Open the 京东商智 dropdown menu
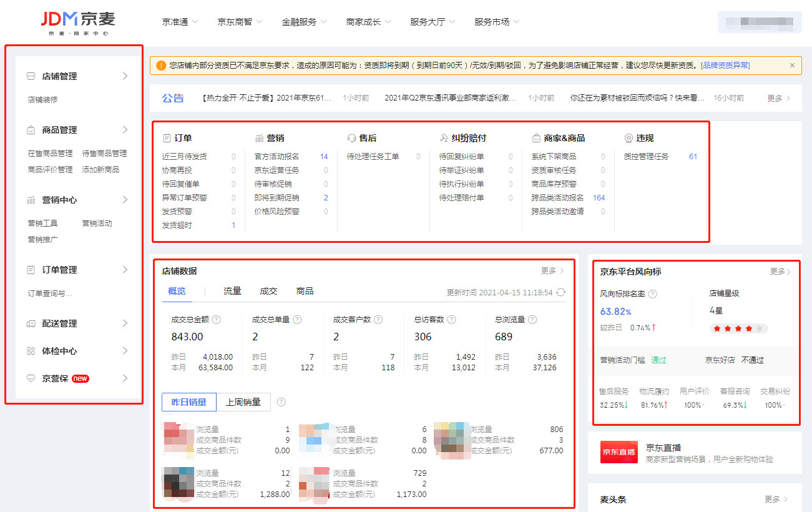Image resolution: width=812 pixels, height=512 pixels. coord(240,22)
